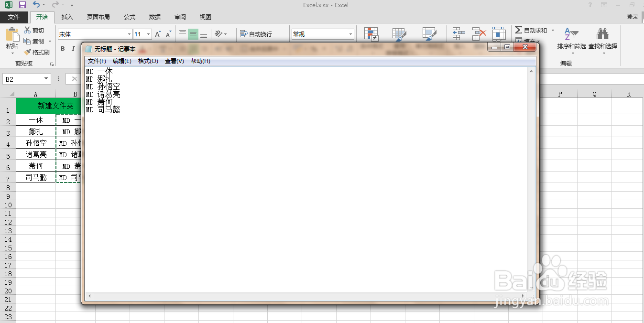Switch to the Data (数据) tab
Image resolution: width=644 pixels, height=323 pixels.
155,17
